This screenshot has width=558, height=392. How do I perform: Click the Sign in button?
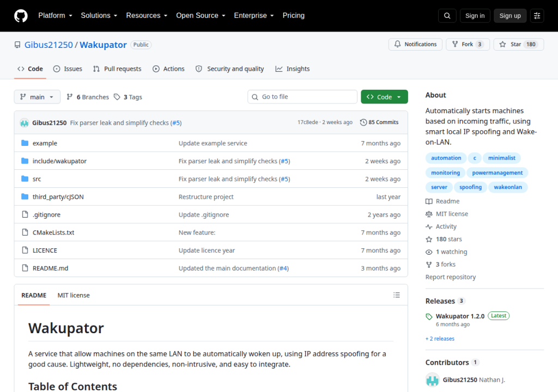475,16
